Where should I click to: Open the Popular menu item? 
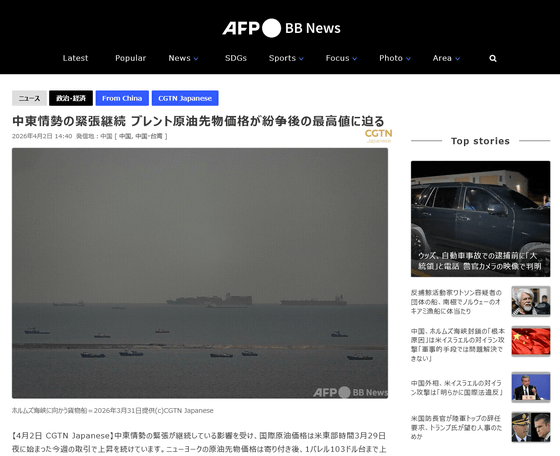130,58
